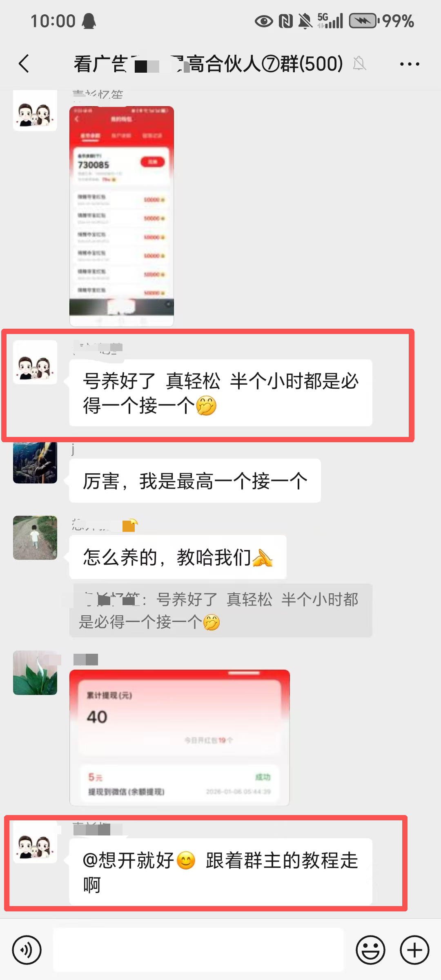Image resolution: width=441 pixels, height=980 pixels.
Task: Tap the white lily flower avatar
Action: [x=35, y=673]
